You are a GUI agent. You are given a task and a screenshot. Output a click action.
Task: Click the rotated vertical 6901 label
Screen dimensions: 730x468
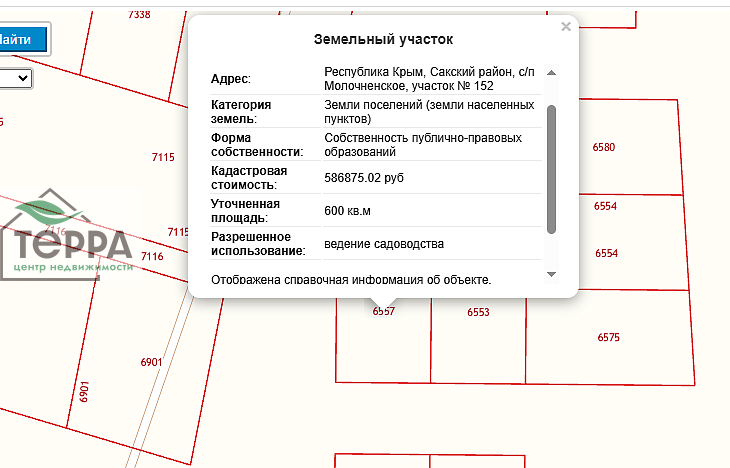84,391
